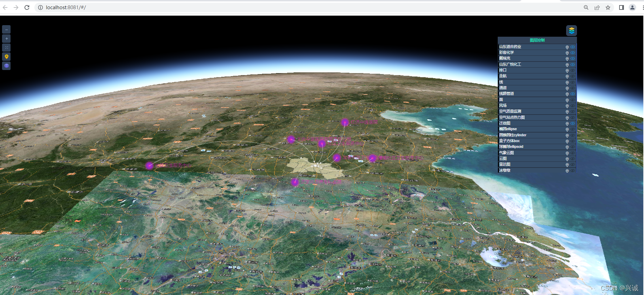This screenshot has height=295, width=644.
Task: Hide the 山东广悦化工 layer with eye icon
Action: (x=573, y=65)
